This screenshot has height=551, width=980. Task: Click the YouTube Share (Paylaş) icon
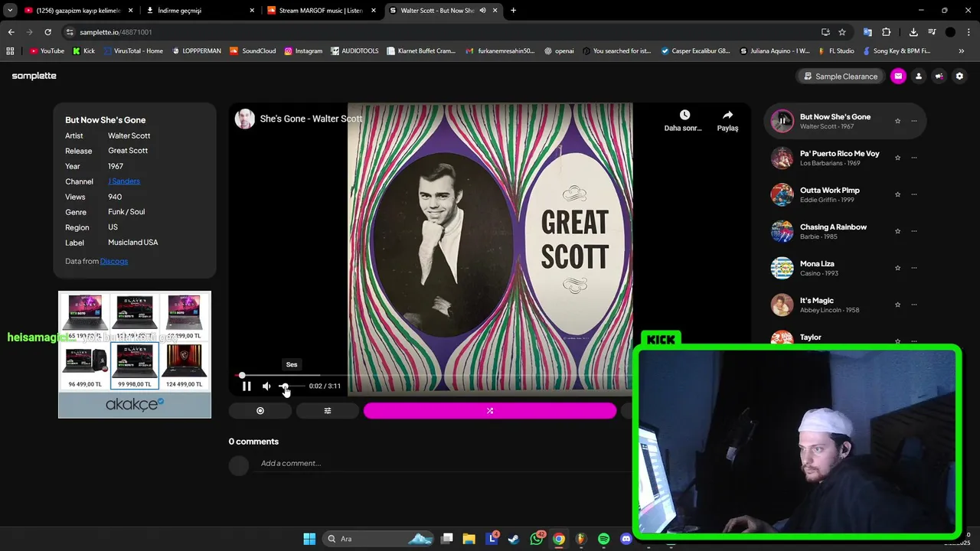(x=727, y=115)
